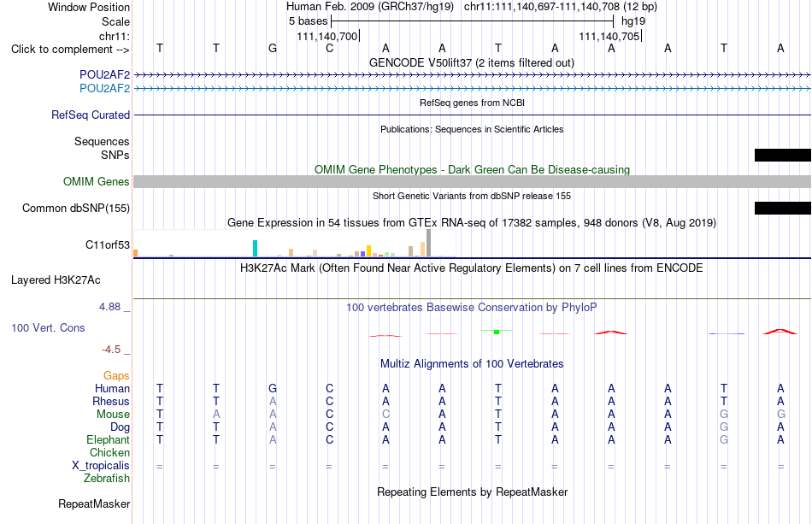Click the 111,140,700 coordinate label

pyautogui.click(x=327, y=36)
